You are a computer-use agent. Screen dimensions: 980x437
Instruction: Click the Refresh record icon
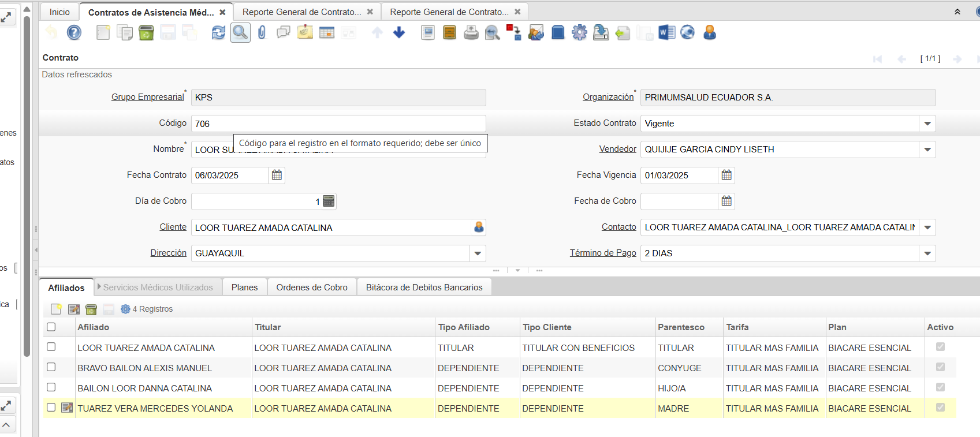pyautogui.click(x=218, y=33)
